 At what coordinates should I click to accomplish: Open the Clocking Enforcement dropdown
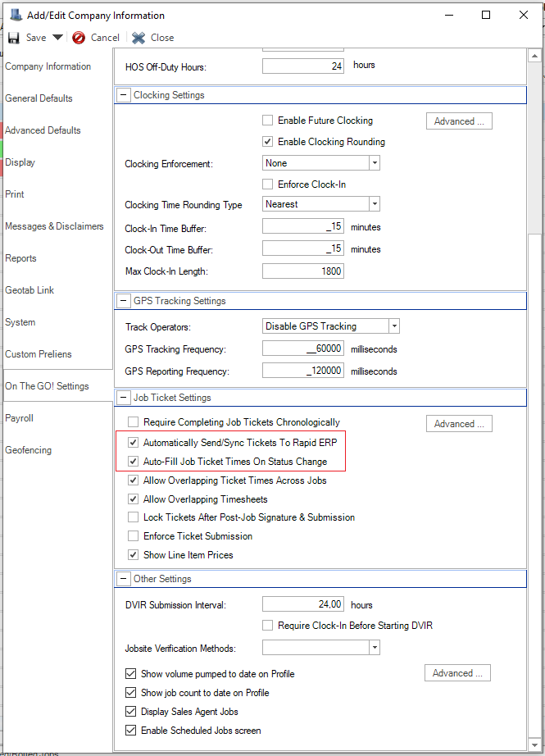[x=375, y=163]
